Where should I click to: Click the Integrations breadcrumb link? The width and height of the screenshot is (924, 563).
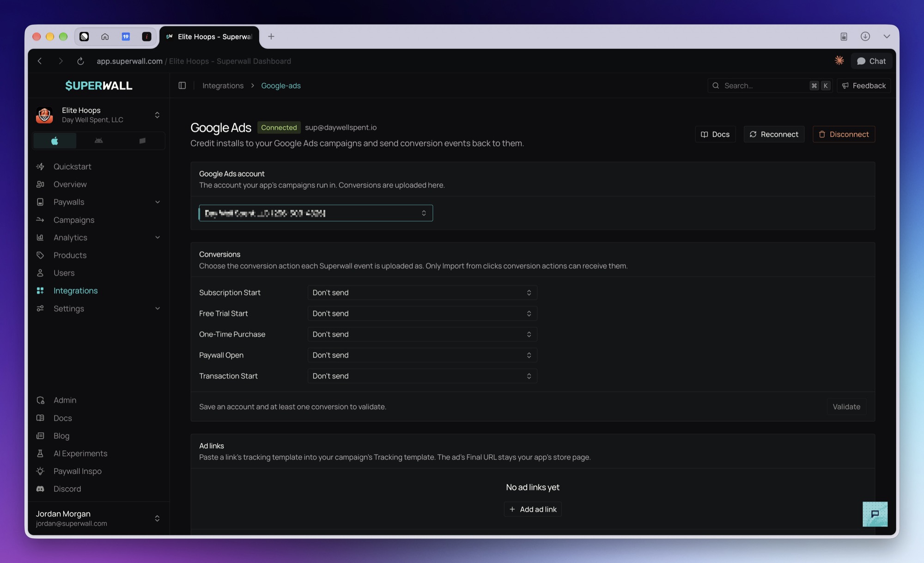[223, 86]
